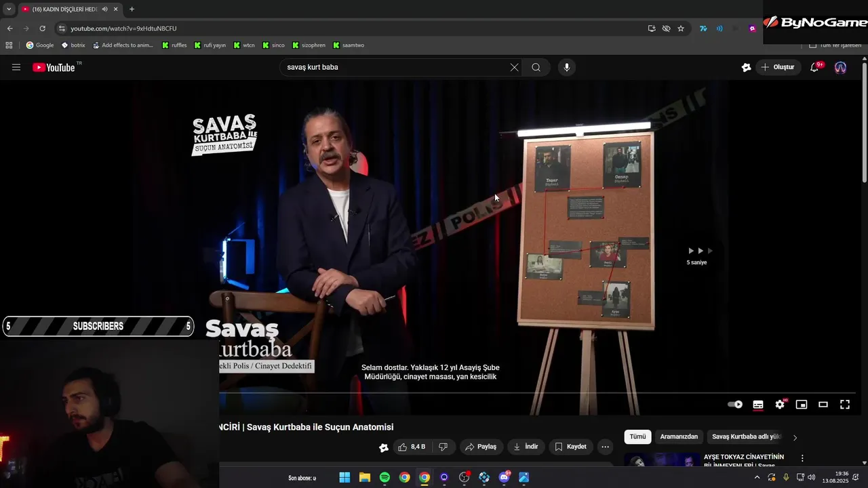
Task: Open the purple extension icon
Action: tap(752, 28)
